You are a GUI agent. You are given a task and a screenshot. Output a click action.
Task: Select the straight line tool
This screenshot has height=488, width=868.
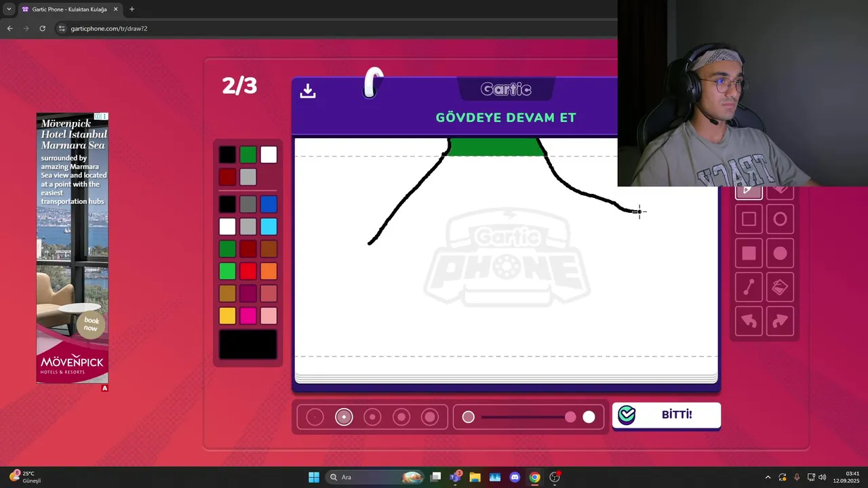pyautogui.click(x=749, y=287)
